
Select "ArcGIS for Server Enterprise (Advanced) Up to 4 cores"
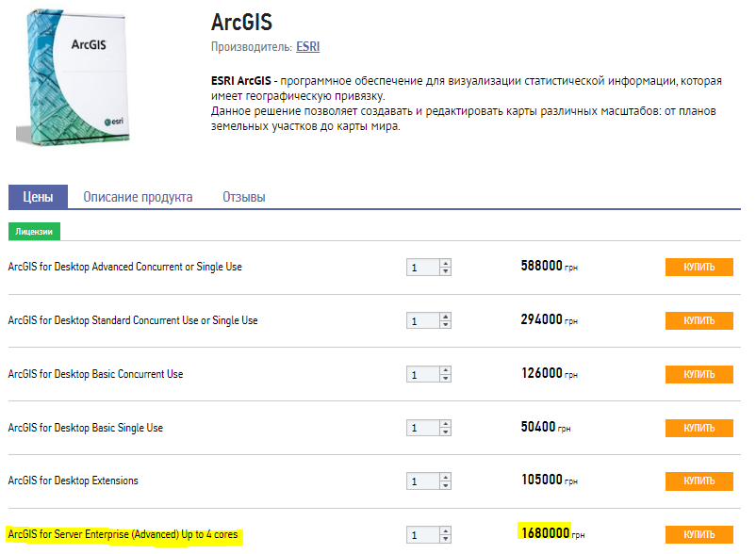coord(123,534)
